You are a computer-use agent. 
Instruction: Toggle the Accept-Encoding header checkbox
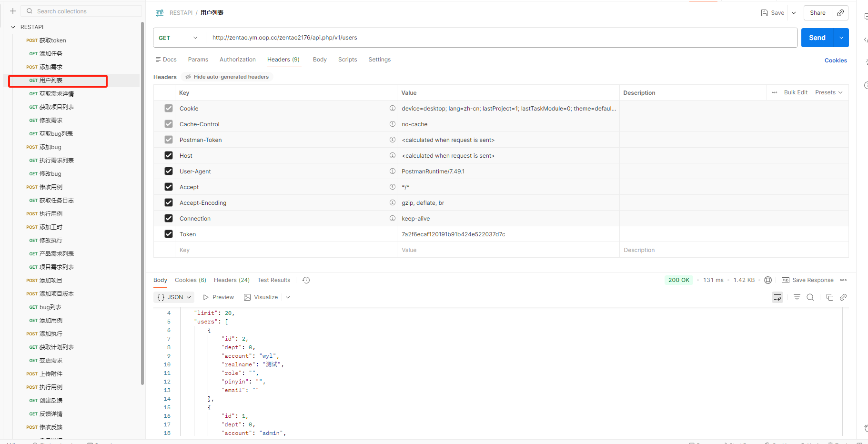click(169, 202)
